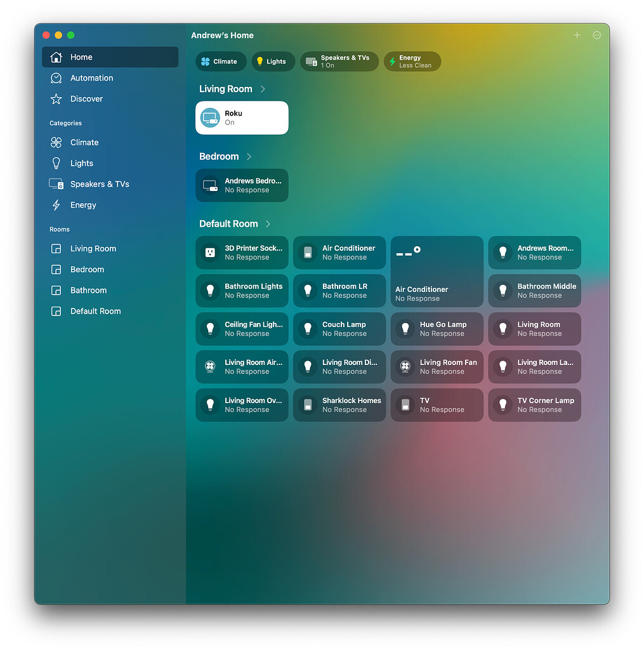Click the Bedroom room icon in sidebar
The image size is (644, 650).
click(x=56, y=269)
